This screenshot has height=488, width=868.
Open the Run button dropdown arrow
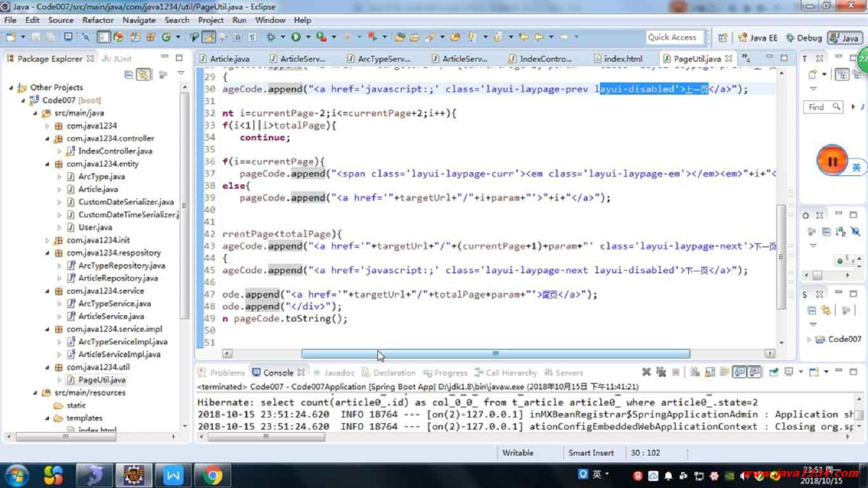[x=308, y=37]
